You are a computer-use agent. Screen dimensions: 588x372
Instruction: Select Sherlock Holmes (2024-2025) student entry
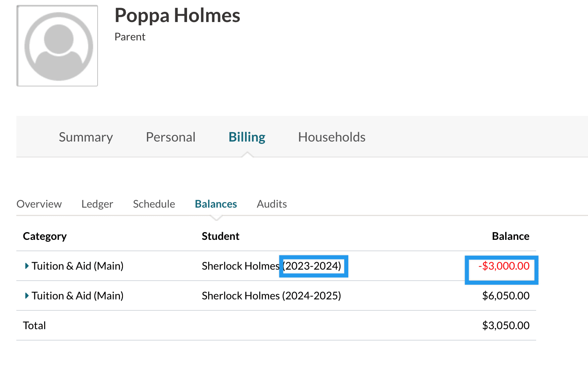(x=271, y=296)
